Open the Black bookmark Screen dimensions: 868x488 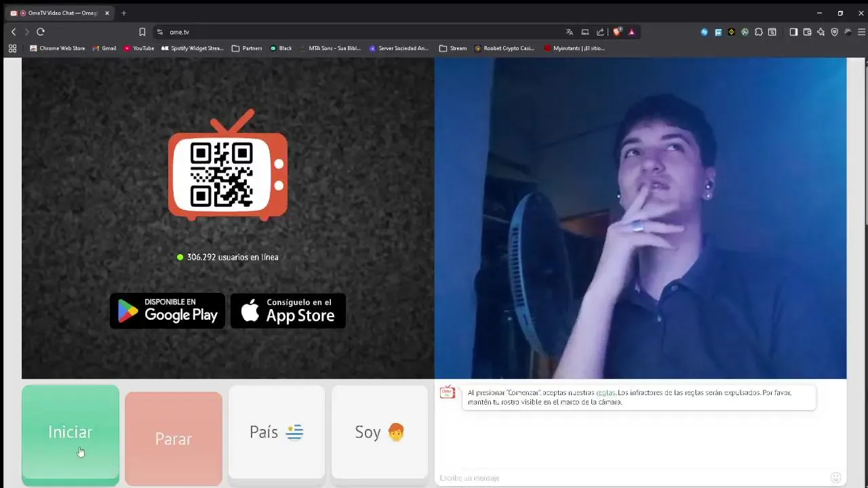(x=281, y=48)
